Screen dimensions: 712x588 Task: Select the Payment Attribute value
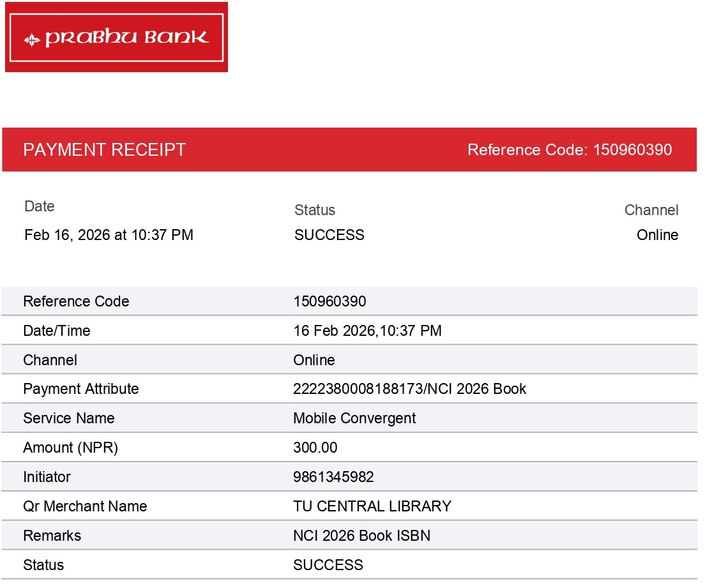coord(409,389)
